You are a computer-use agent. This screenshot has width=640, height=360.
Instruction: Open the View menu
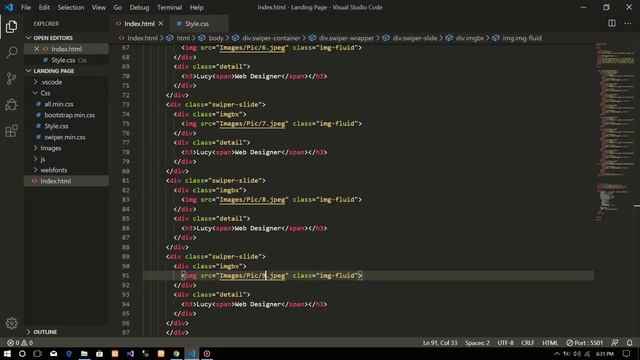tap(98, 7)
